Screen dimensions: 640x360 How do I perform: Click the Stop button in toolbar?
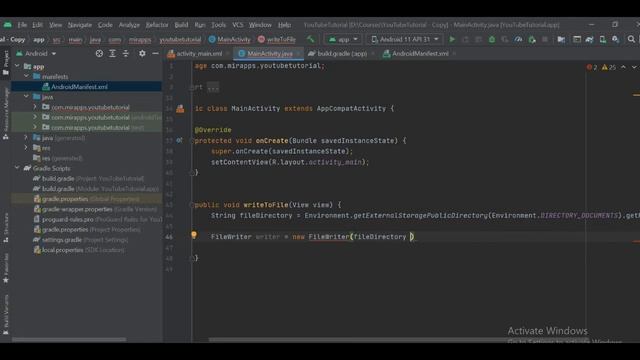pos(545,39)
